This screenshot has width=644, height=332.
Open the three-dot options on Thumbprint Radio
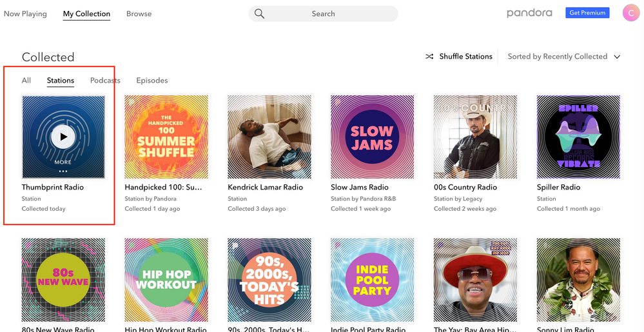(x=63, y=171)
